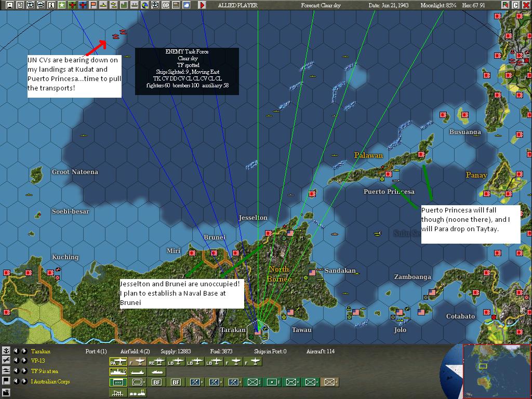
Task: Select the XXX corps headquarters unit icon
Action: [x=118, y=382]
